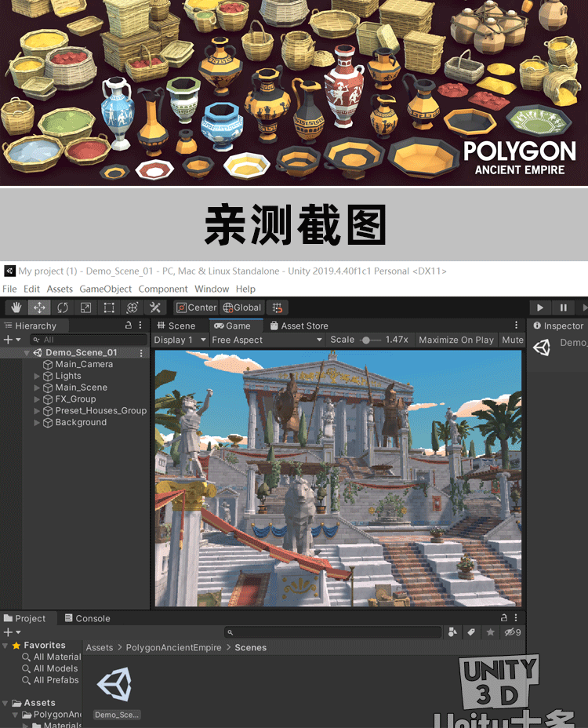Open the Free Aspect dropdown
This screenshot has height=728, width=588.
pos(267,340)
